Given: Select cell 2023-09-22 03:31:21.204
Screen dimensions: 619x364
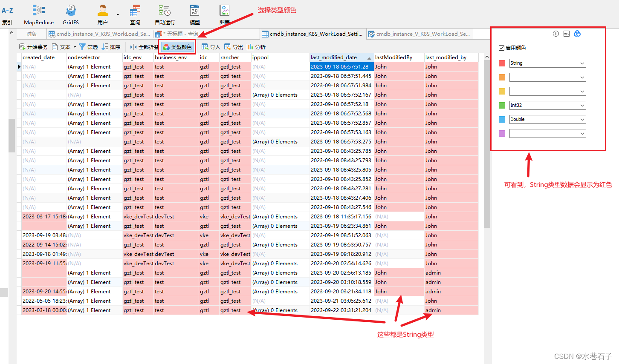Looking at the screenshot, I should 341,310.
